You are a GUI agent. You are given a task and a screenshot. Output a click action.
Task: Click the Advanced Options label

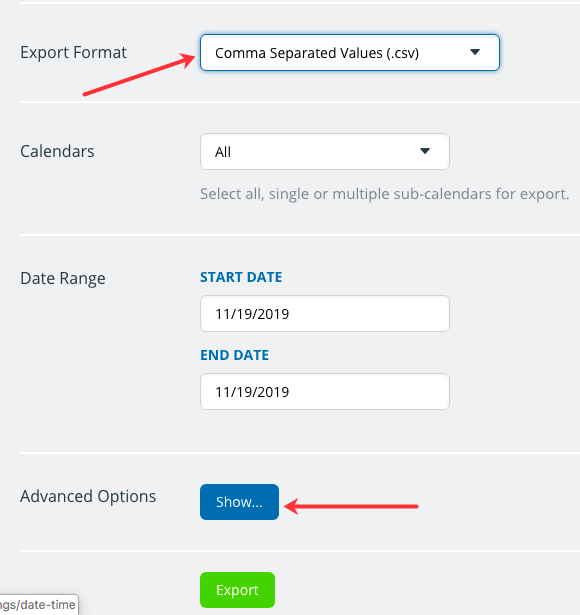[x=88, y=496]
